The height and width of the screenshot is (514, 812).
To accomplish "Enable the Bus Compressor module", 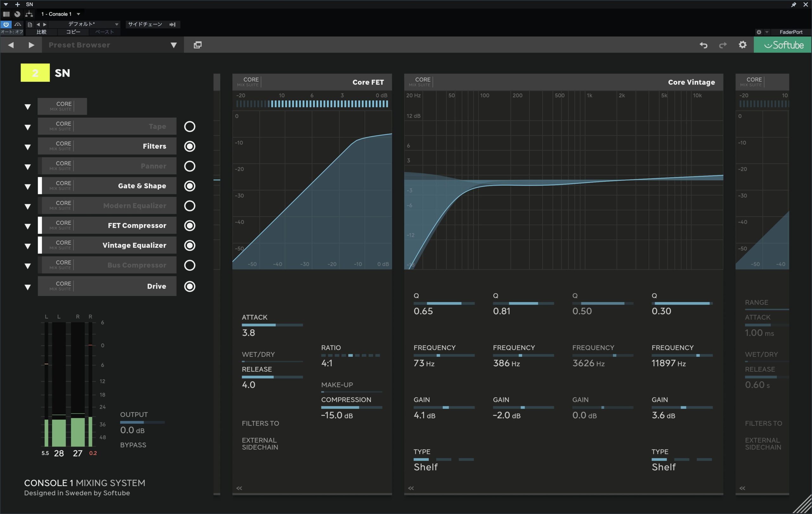I will (x=189, y=266).
